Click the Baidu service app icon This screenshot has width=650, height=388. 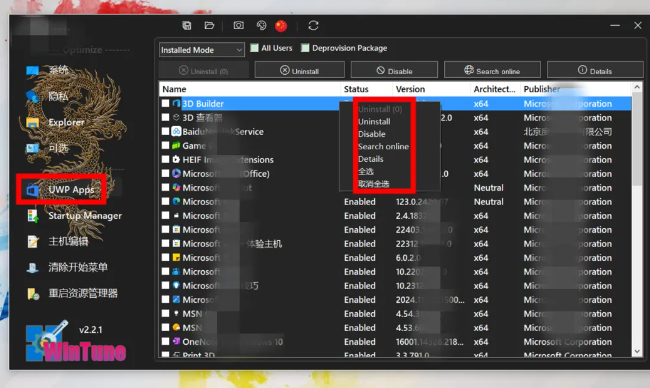tap(176, 131)
